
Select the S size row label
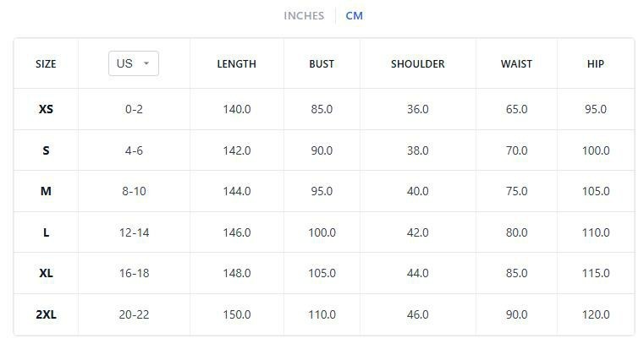46,150
